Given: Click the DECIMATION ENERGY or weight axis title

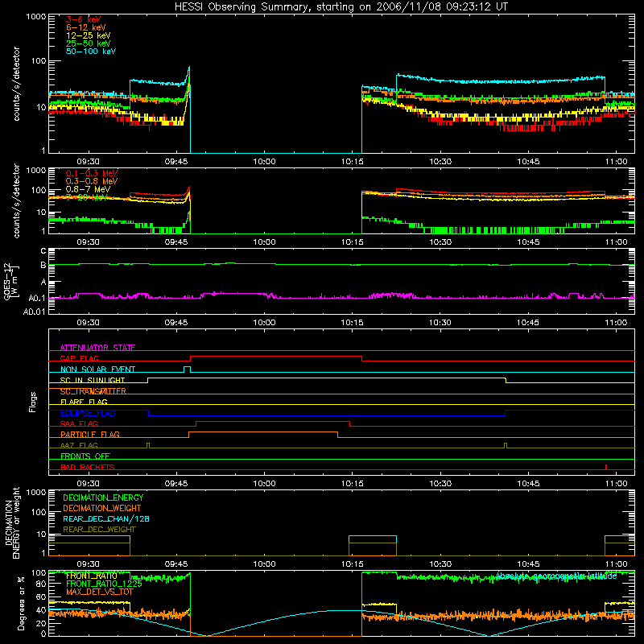Looking at the screenshot, I should [12, 522].
